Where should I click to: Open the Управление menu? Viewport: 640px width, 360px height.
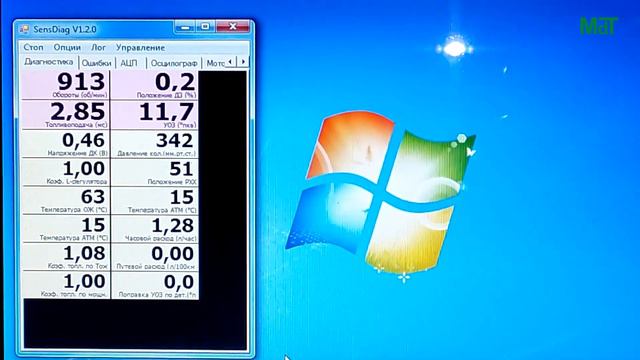140,47
